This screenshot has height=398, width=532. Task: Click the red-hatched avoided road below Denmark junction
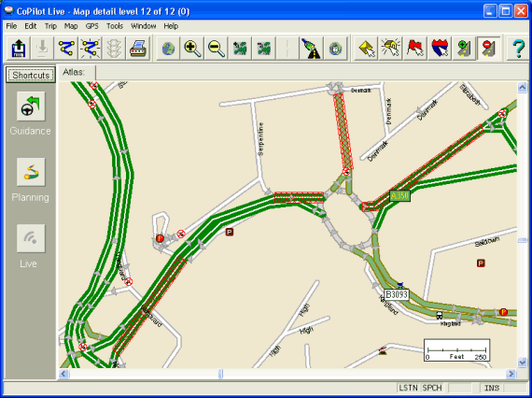click(343, 131)
